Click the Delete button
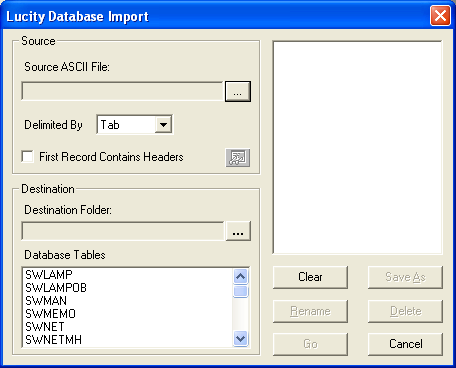Viewport: 456px width, 368px height. tap(405, 311)
